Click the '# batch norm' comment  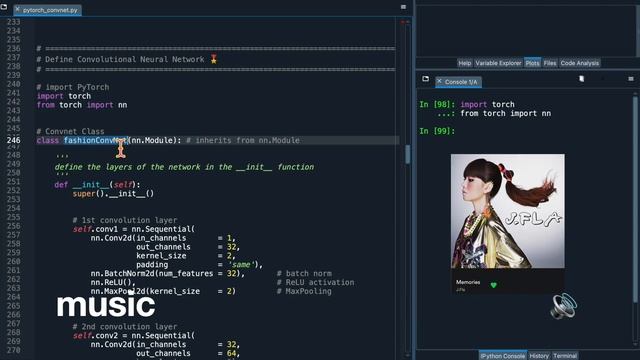click(304, 273)
